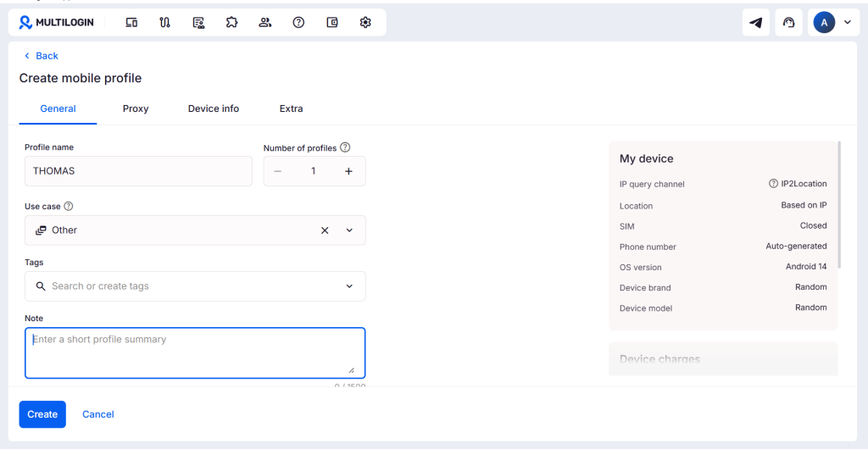868x449 pixels.
Task: Show the IP2Location help icon
Action: coord(773,184)
